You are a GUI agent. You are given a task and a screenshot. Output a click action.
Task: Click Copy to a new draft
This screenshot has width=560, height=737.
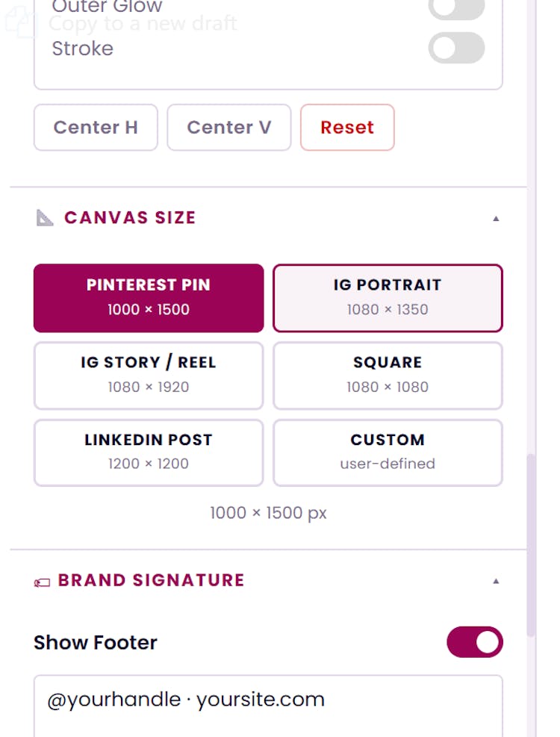142,25
